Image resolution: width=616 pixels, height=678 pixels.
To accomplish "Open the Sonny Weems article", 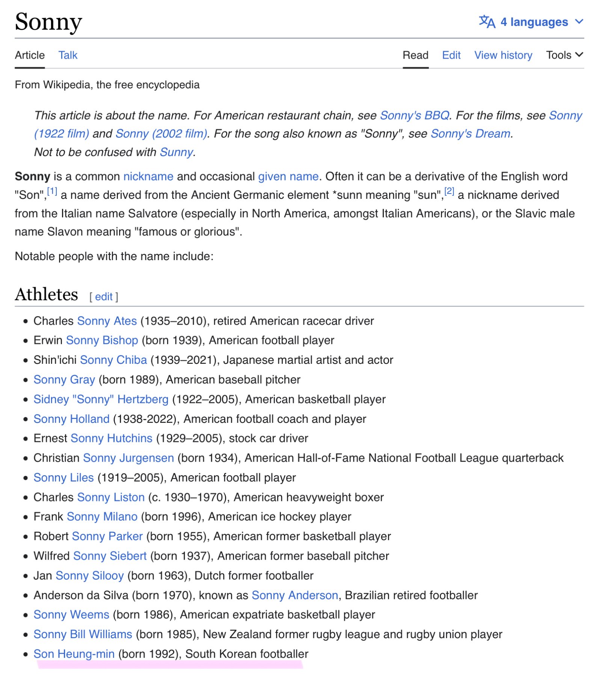I will point(71,614).
